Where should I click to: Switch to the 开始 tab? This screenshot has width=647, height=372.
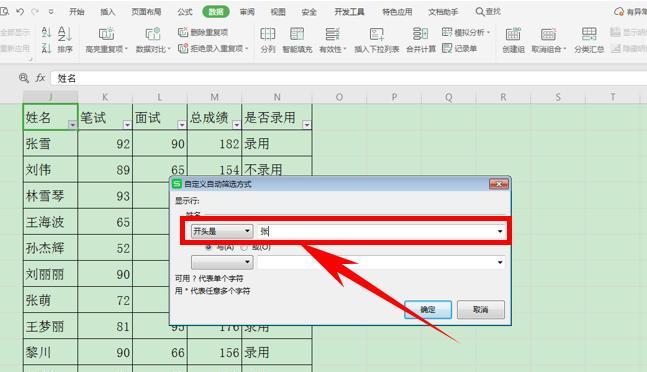point(77,12)
